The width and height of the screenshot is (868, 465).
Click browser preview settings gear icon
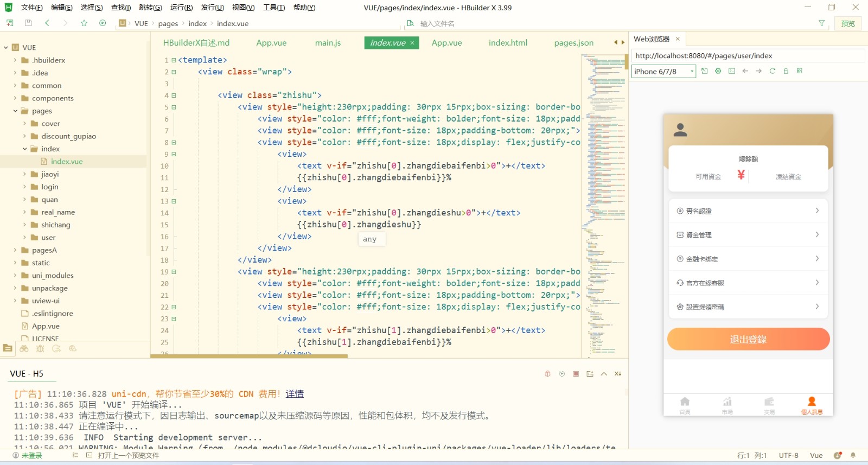718,71
